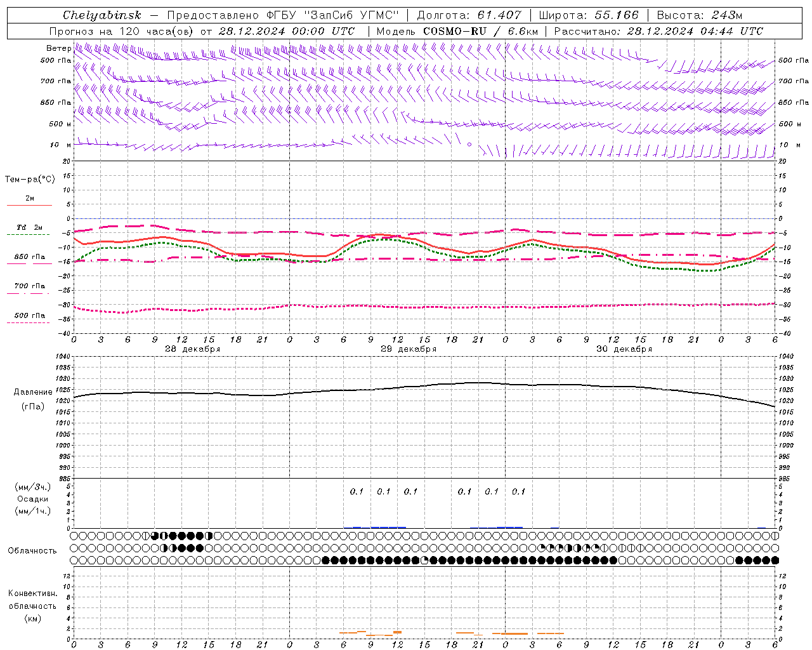Click the Тем-ра(°C) temperature panel label

[x=30, y=180]
